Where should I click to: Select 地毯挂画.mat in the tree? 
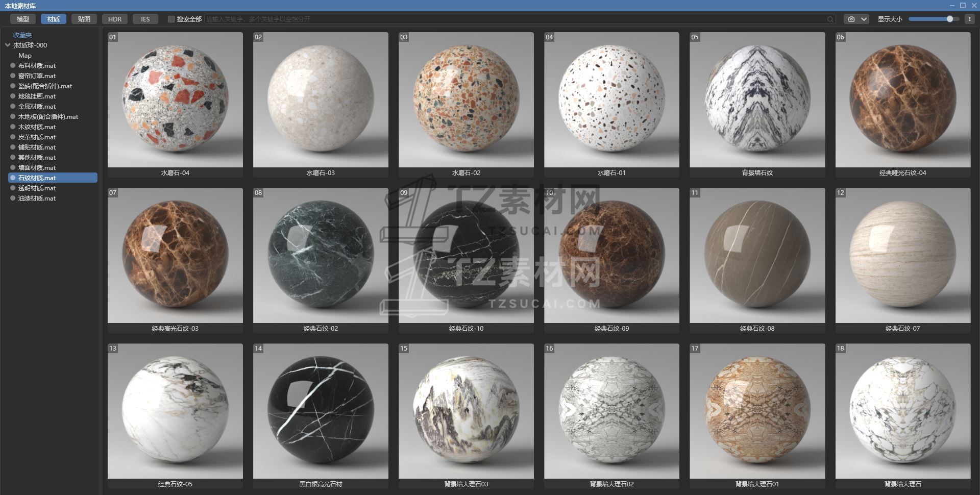[37, 96]
